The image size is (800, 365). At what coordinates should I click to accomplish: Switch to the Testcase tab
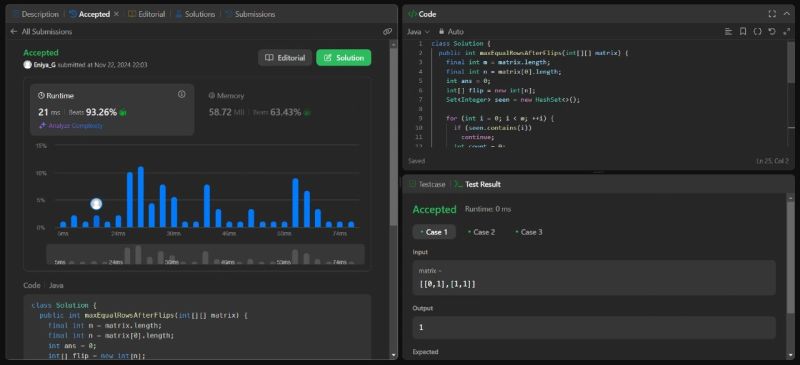427,184
